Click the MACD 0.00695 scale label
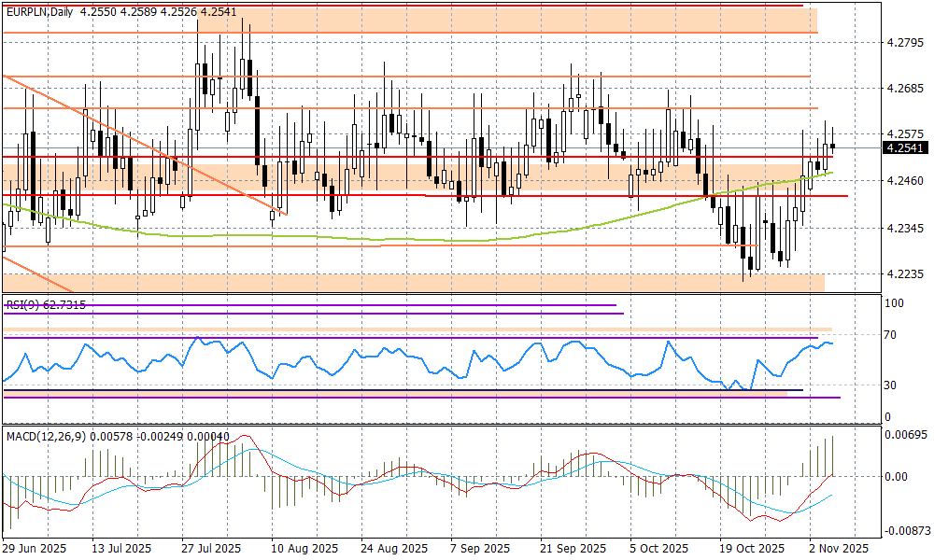 904,437
